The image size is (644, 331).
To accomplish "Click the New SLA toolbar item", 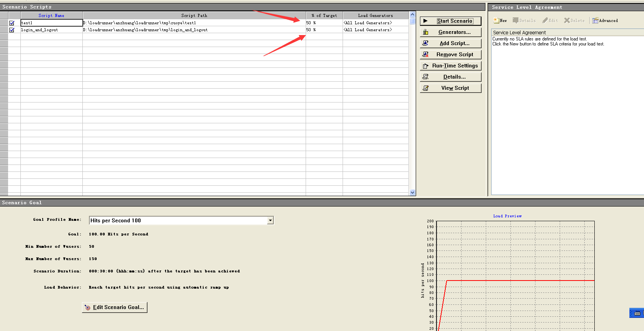I will 500,21.
